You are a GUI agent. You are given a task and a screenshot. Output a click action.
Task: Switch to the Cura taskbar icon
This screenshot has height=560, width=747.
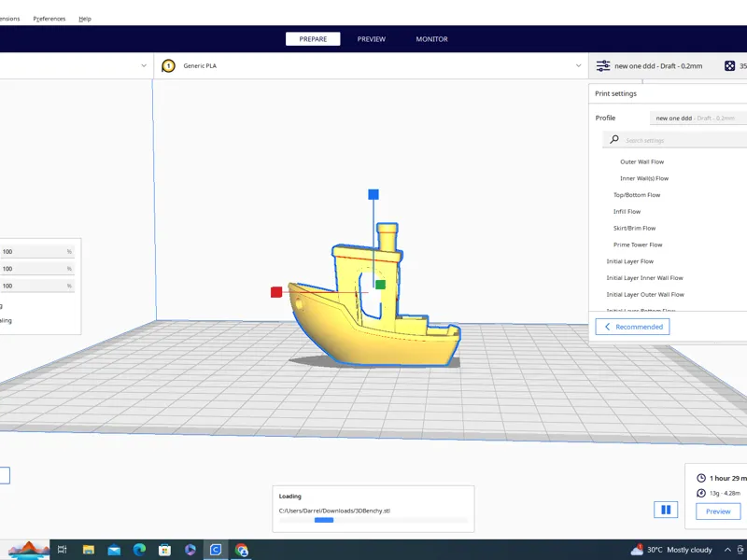click(216, 550)
